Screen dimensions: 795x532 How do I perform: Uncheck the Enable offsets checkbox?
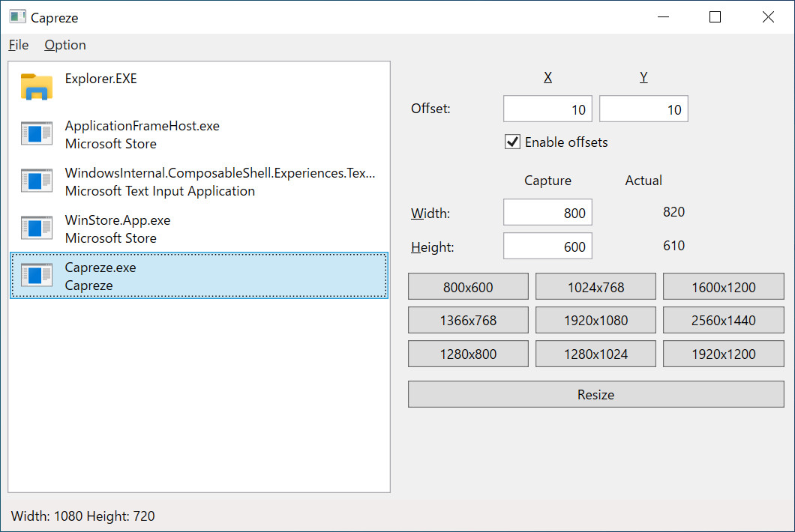512,142
